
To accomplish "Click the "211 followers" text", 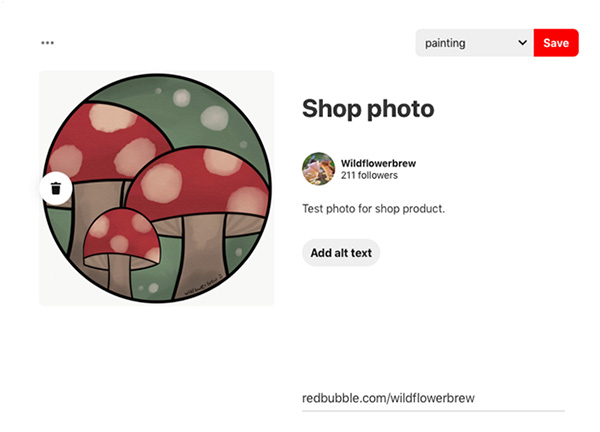I will [x=369, y=175].
